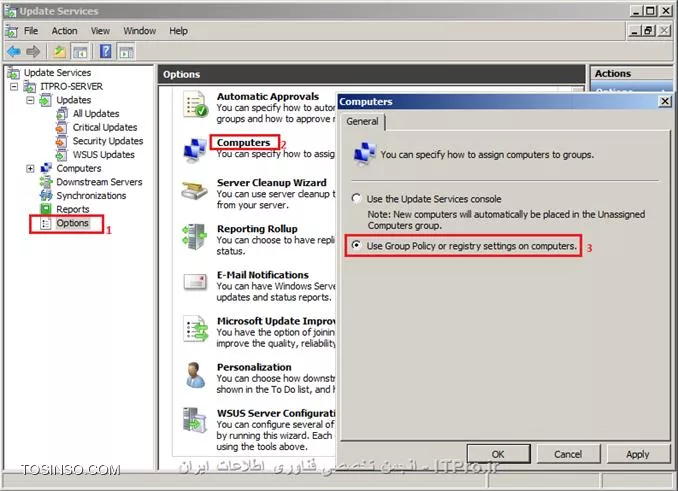Screen dimensions: 678x491
Task: Click the application menu icon left of File
Action: point(11,31)
